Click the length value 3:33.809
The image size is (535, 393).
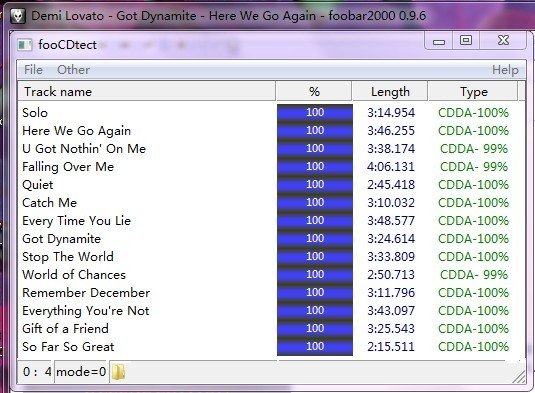(x=391, y=257)
